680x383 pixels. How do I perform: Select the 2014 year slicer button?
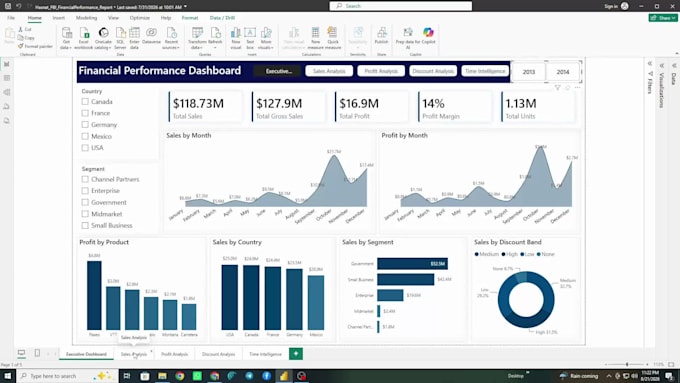(x=562, y=72)
